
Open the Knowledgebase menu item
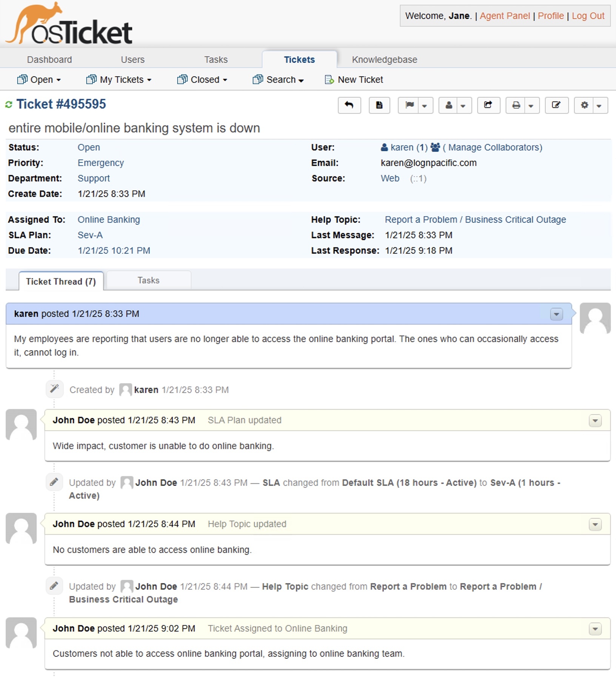(384, 59)
